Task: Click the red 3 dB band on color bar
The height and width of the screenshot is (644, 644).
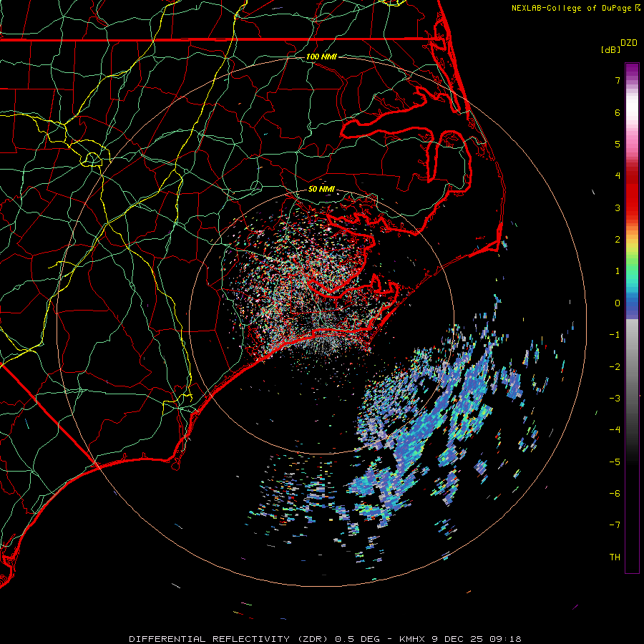Action: coord(632,208)
